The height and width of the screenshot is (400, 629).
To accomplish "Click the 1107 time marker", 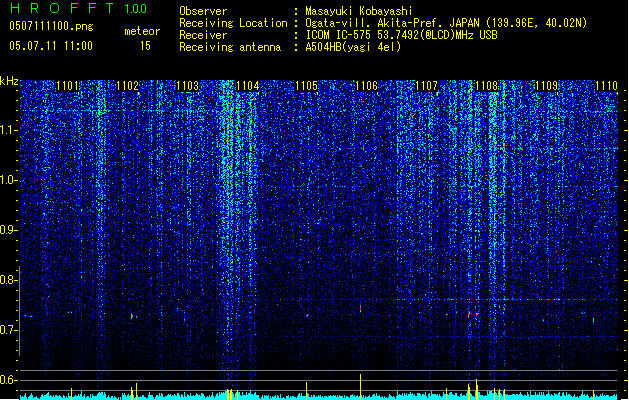I will [426, 86].
